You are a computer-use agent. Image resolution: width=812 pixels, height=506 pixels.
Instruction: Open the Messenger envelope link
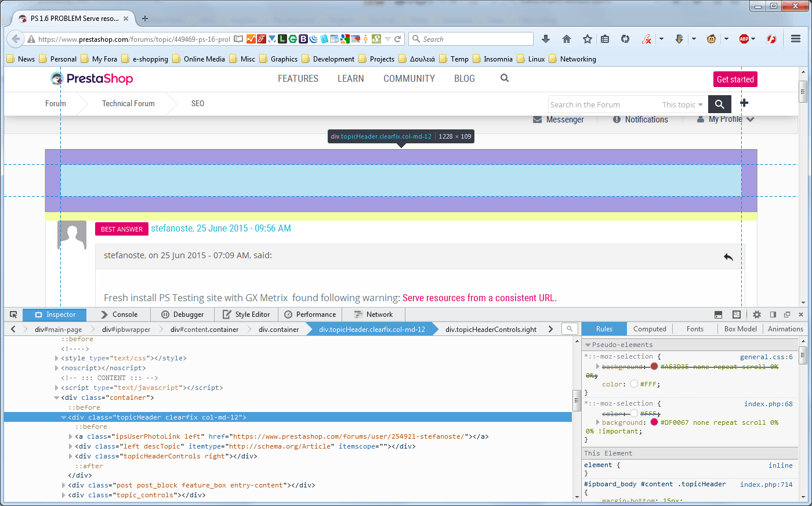coord(559,120)
